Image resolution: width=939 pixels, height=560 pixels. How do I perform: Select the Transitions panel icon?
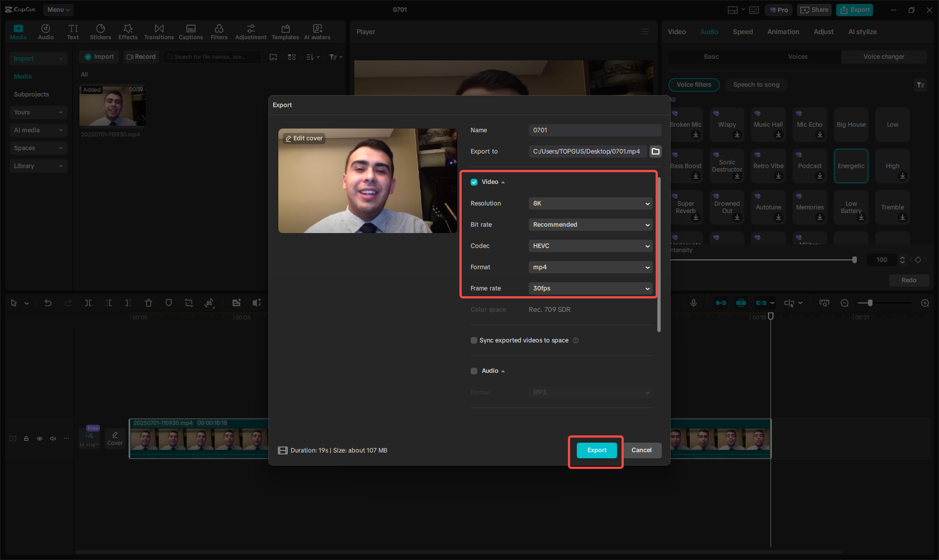pos(159,31)
